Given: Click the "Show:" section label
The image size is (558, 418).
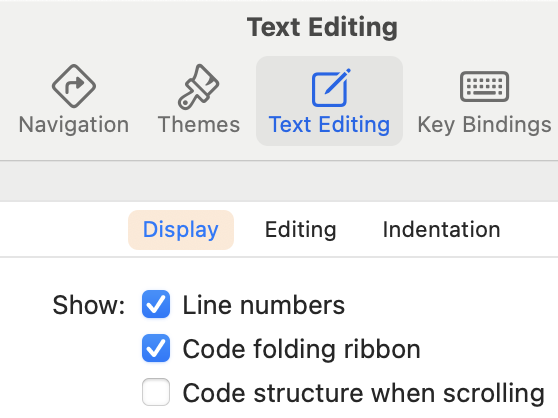Looking at the screenshot, I should [89, 305].
